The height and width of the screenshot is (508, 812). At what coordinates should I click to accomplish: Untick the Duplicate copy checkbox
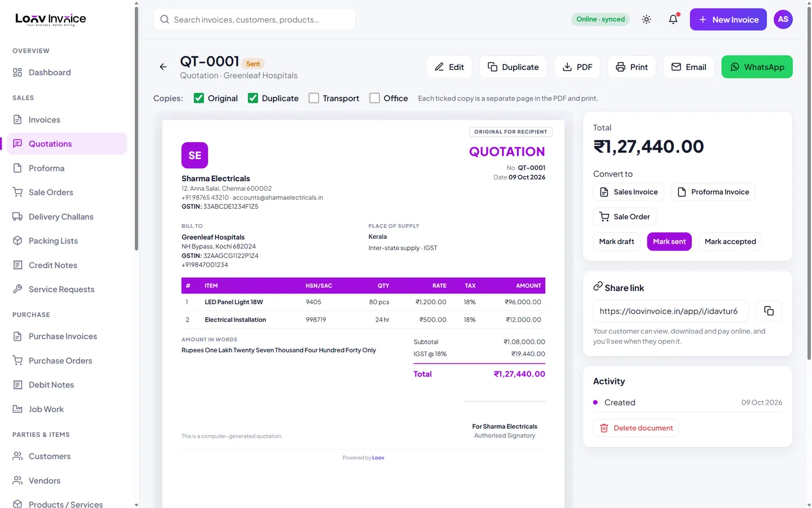click(253, 98)
